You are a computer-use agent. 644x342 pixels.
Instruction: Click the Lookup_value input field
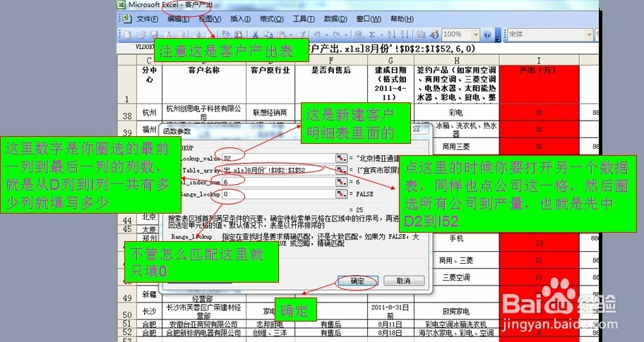pyautogui.click(x=278, y=158)
